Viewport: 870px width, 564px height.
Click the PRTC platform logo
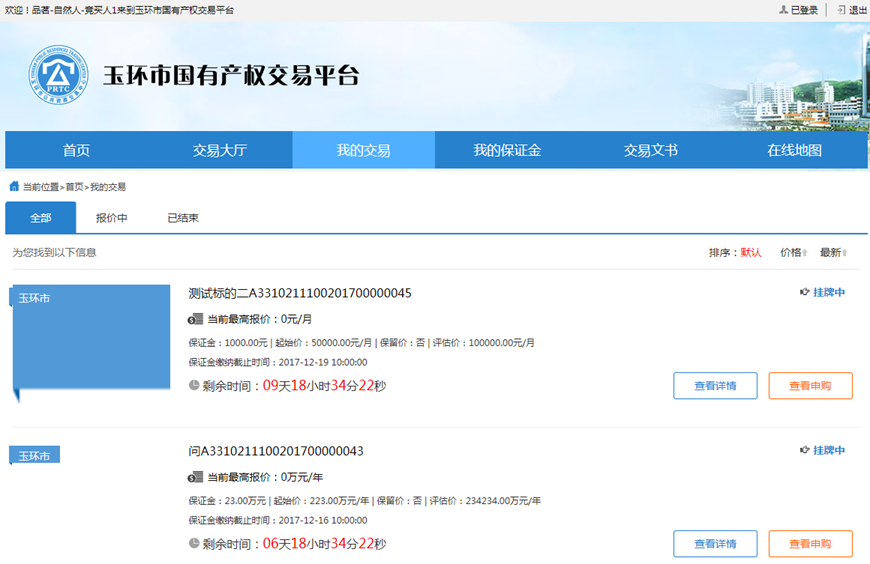click(x=56, y=76)
